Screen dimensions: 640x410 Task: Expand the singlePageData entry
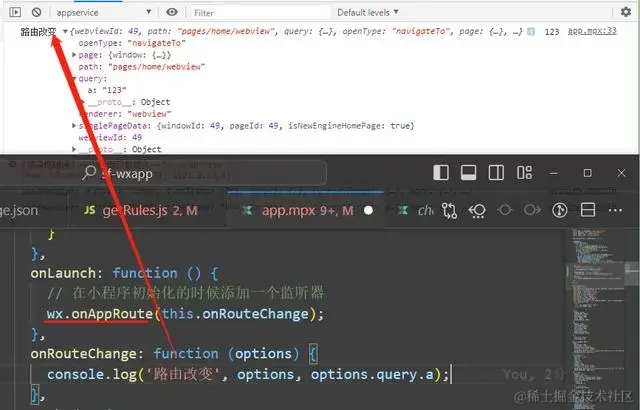coord(74,126)
